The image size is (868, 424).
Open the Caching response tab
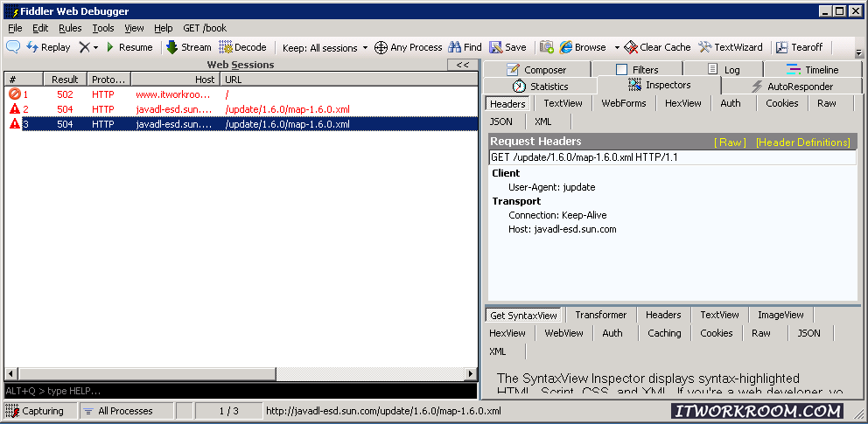pos(664,333)
